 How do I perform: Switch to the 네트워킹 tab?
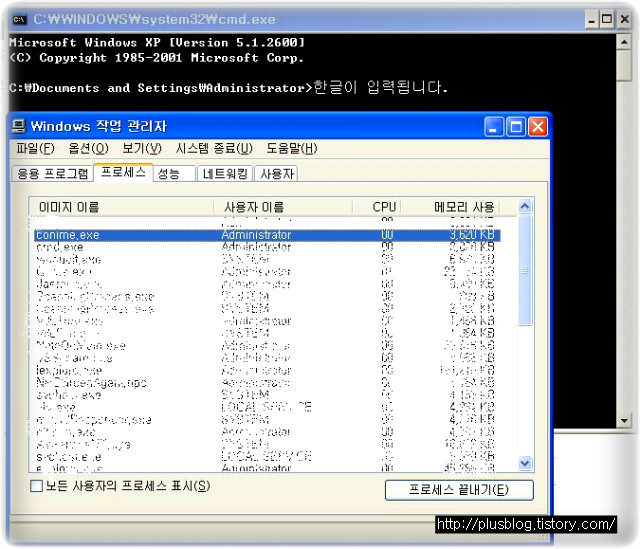[x=225, y=174]
